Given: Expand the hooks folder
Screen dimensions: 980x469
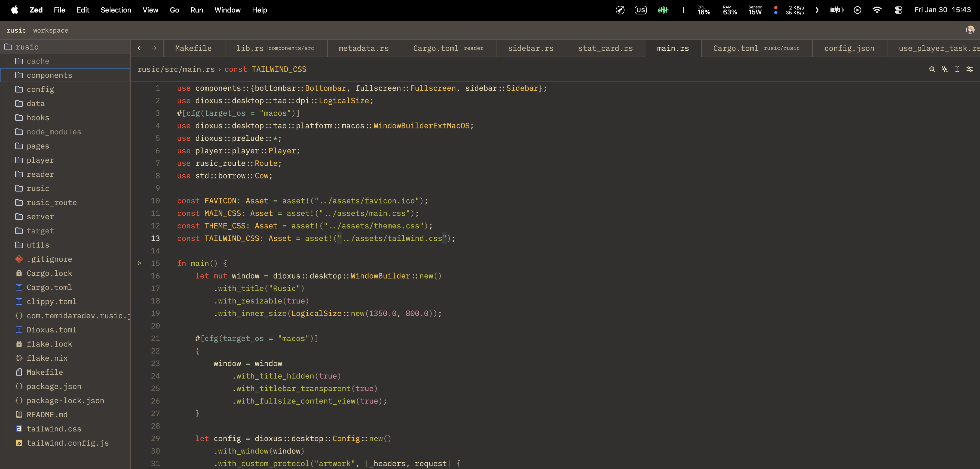Looking at the screenshot, I should click(x=38, y=118).
